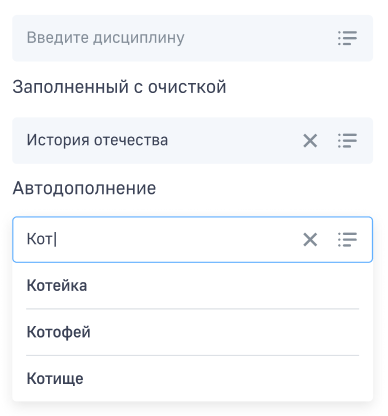Viewport: 388px width, 416px height.
Task: Click the divider between 'Котофей' and 'Котище'
Action: pyautogui.click(x=192, y=356)
